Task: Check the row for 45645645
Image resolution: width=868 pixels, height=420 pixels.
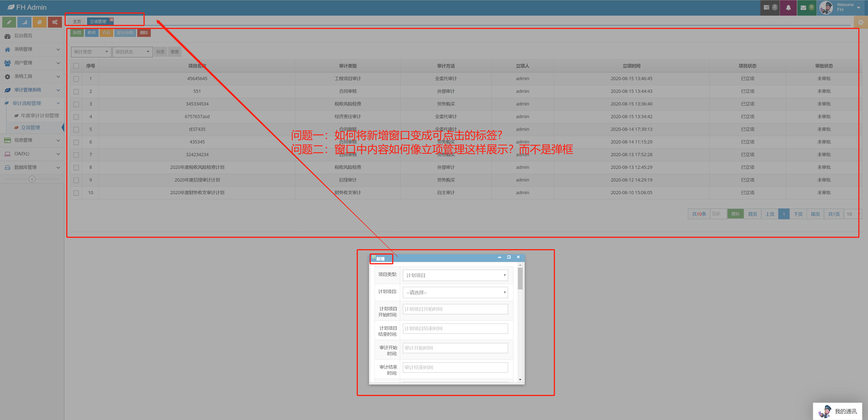Action: (x=76, y=79)
